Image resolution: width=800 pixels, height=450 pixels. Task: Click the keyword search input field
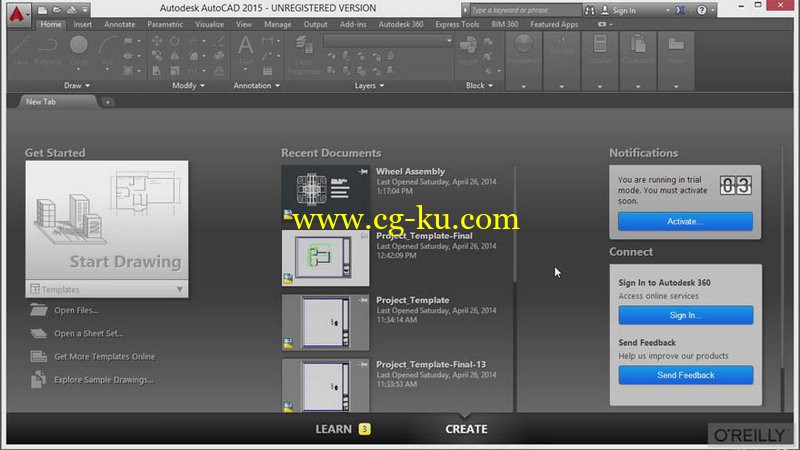pyautogui.click(x=524, y=10)
